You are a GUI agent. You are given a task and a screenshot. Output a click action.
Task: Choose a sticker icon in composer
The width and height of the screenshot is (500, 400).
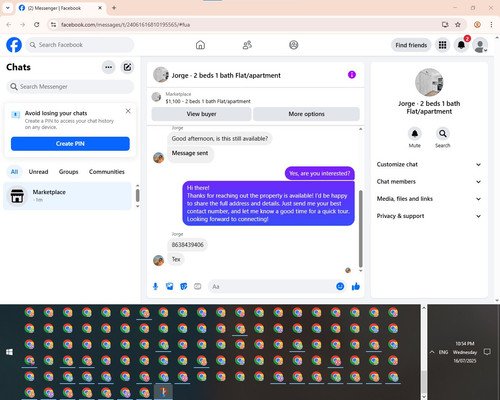pos(184,286)
